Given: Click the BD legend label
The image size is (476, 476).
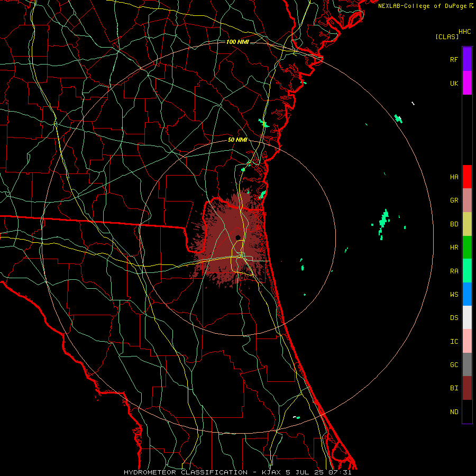Looking at the screenshot, I should point(454,224).
